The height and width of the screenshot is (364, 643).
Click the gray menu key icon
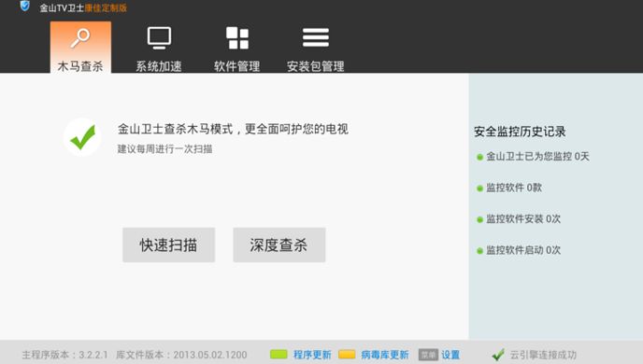[x=428, y=355]
